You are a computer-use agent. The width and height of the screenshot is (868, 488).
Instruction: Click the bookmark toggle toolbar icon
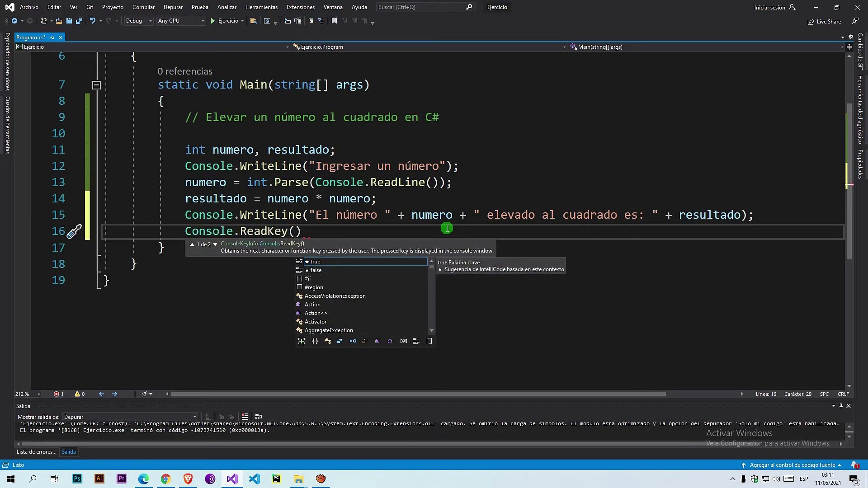coord(334,21)
